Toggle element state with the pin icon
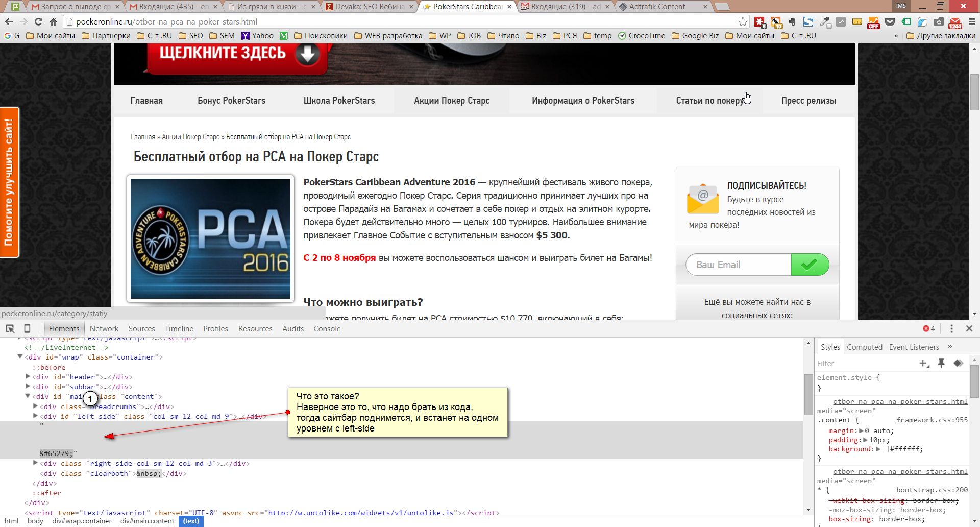The image size is (980, 527). click(x=942, y=363)
